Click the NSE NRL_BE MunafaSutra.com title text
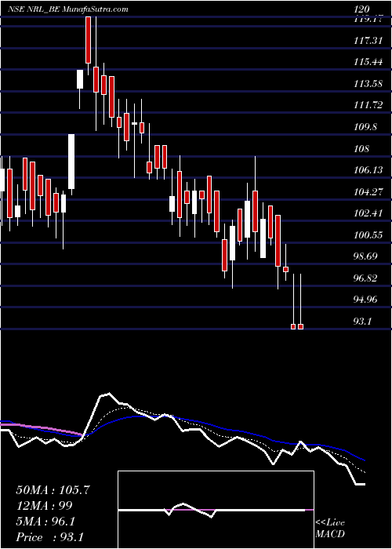The width and height of the screenshot is (392, 549). tap(68, 9)
